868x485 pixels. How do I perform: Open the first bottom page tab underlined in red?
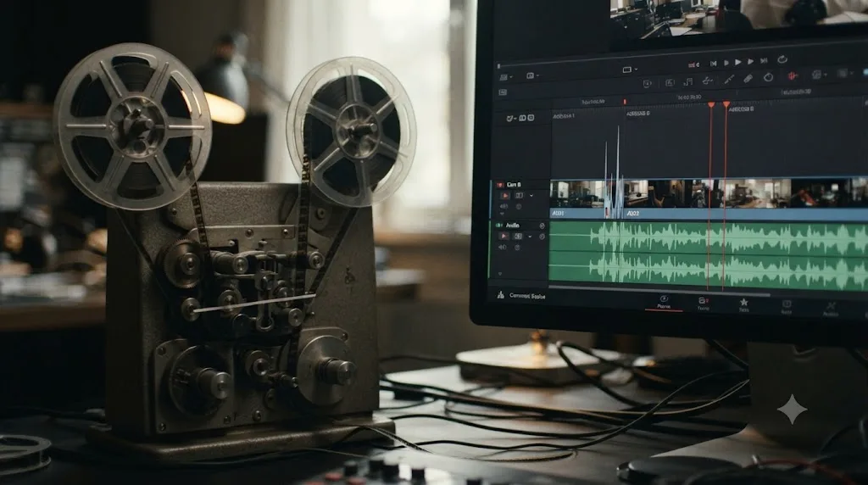[x=663, y=303]
